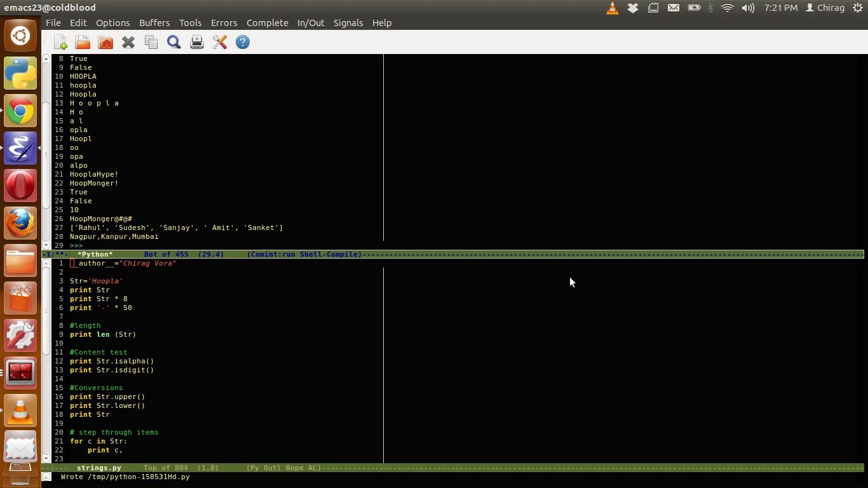868x488 pixels.
Task: Click the (Py Outl Rope AC) mode indicator
Action: 283,468
